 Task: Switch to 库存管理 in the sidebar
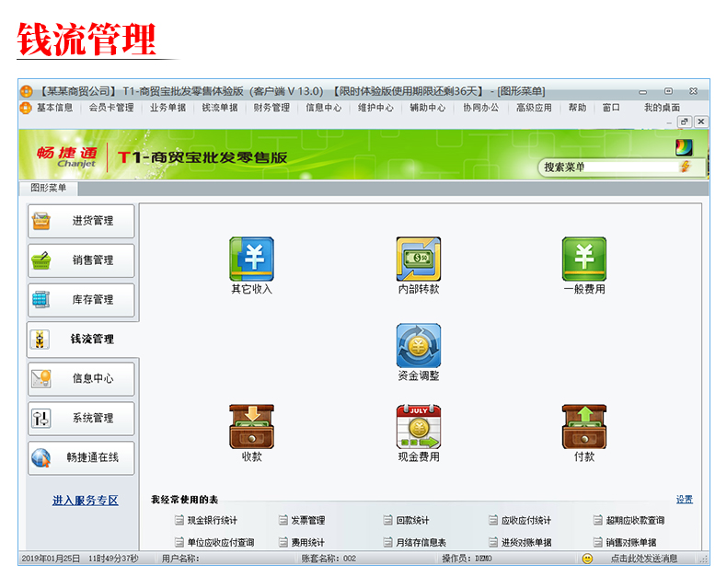tap(81, 300)
